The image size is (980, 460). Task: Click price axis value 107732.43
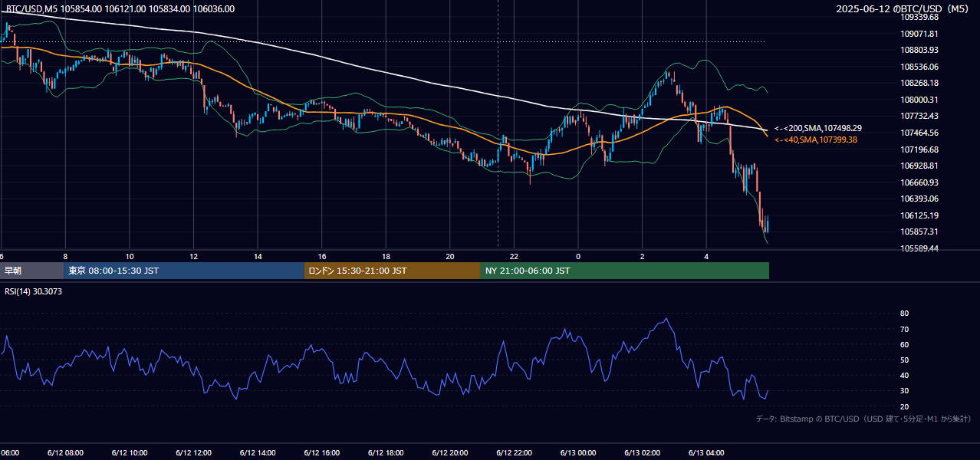coord(919,116)
